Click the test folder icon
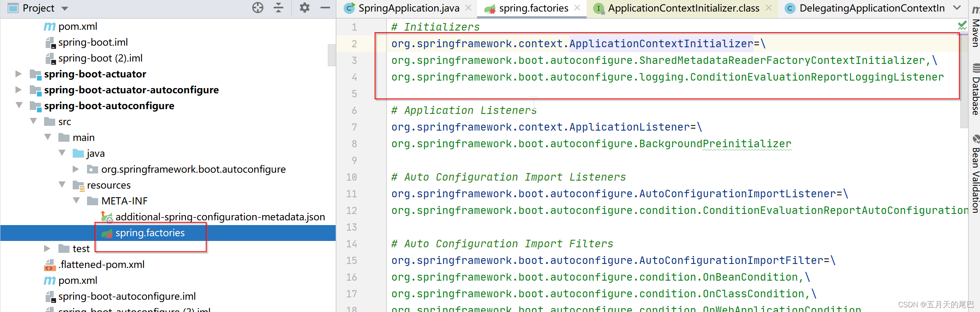 tap(64, 248)
